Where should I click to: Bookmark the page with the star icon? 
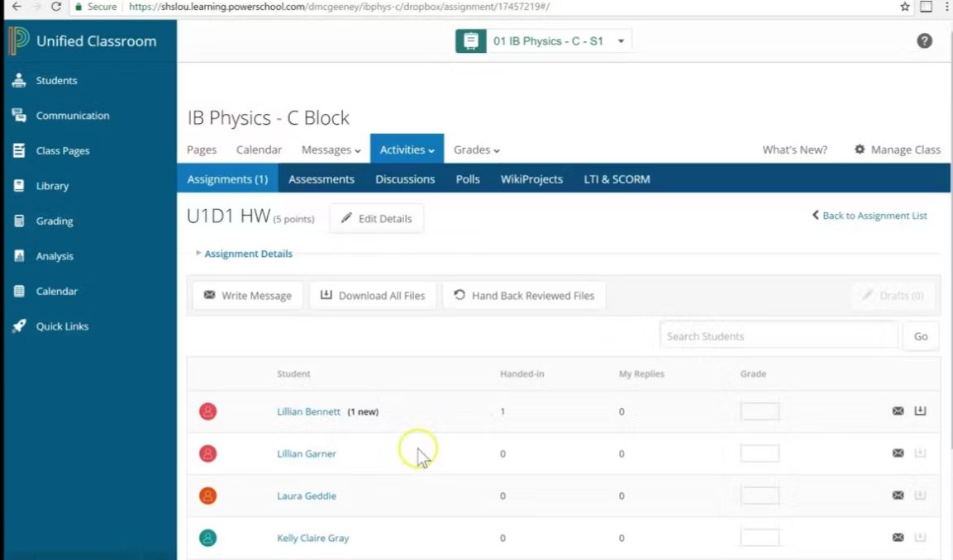[903, 7]
